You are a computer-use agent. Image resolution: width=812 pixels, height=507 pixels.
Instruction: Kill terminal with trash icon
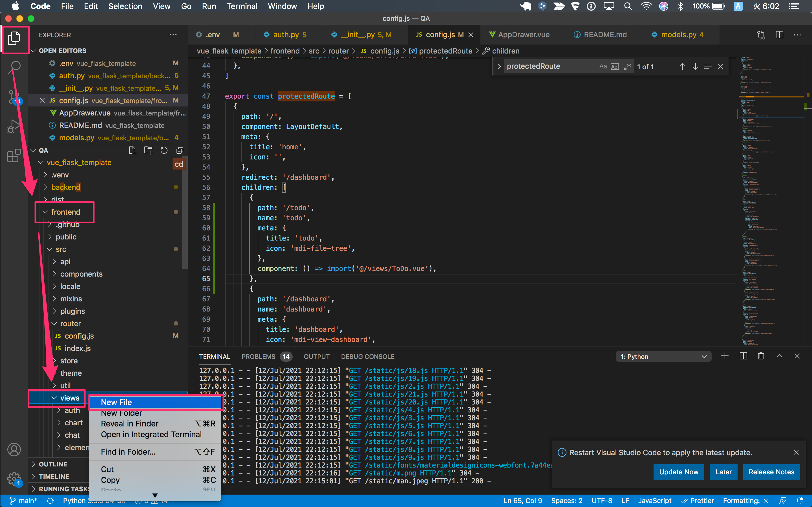click(761, 356)
